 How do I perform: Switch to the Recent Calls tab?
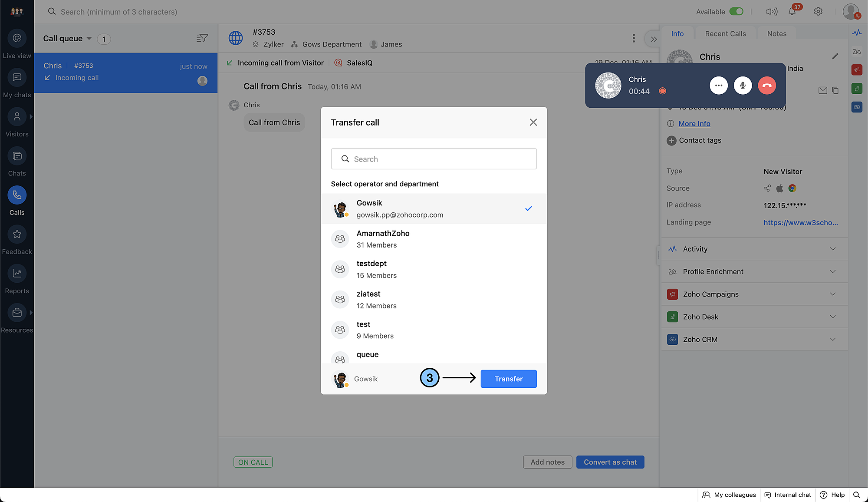[x=725, y=34]
